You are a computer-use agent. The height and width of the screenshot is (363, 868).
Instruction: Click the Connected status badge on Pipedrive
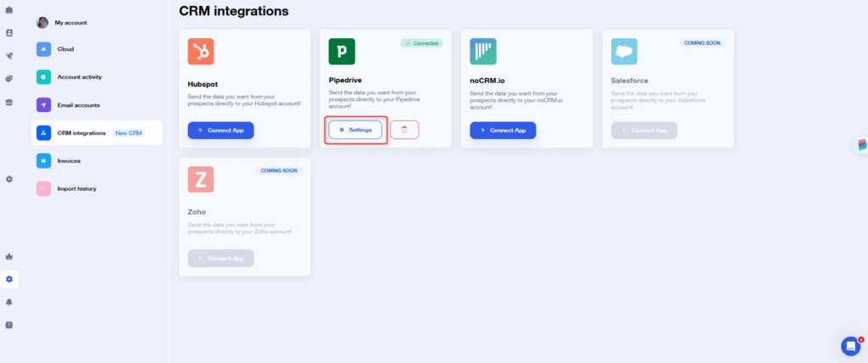[421, 42]
